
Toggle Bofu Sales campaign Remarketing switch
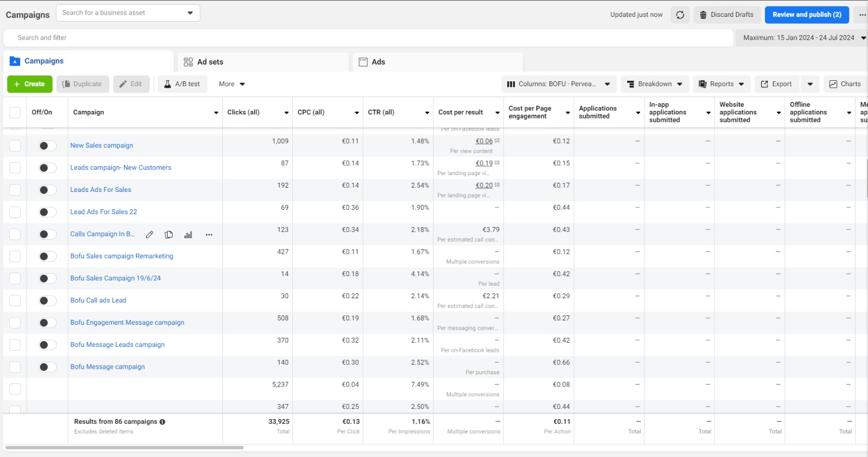tap(47, 256)
